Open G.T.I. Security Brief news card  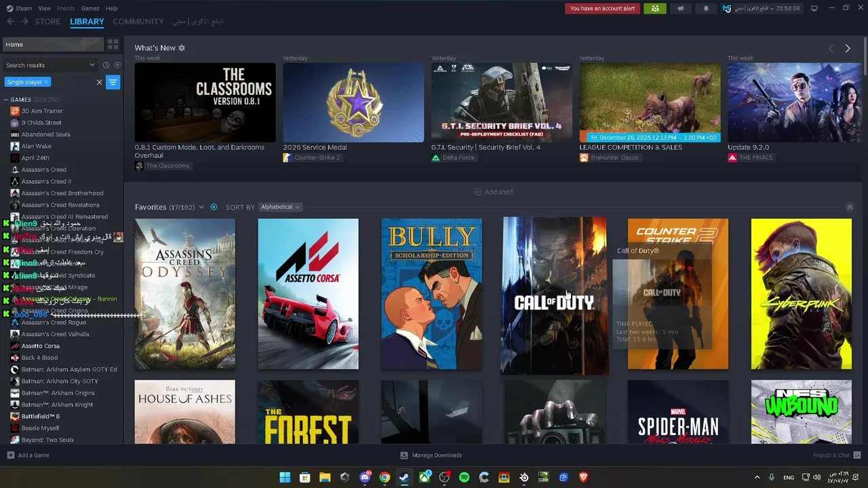pos(502,102)
